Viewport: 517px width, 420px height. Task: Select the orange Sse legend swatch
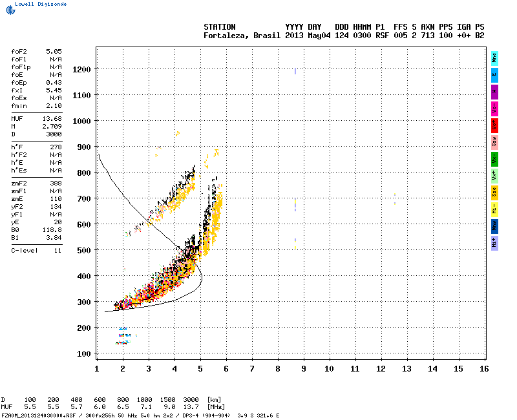coord(494,193)
